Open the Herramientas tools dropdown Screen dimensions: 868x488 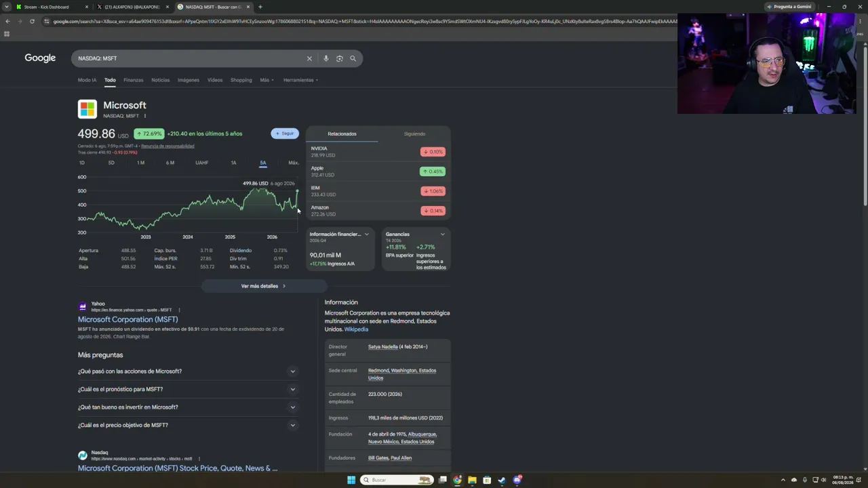coord(300,80)
